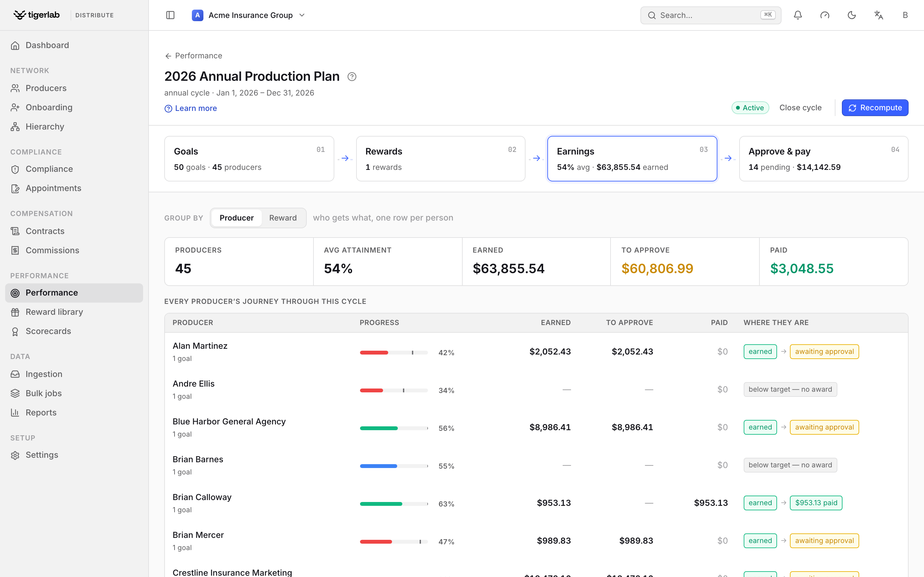Click Close cycle
This screenshot has height=577, width=924.
click(800, 108)
